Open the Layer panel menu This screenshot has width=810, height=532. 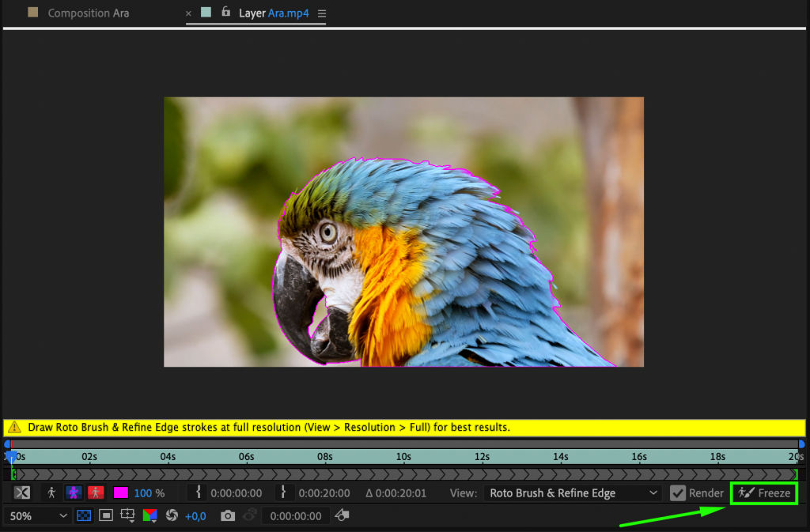324,13
